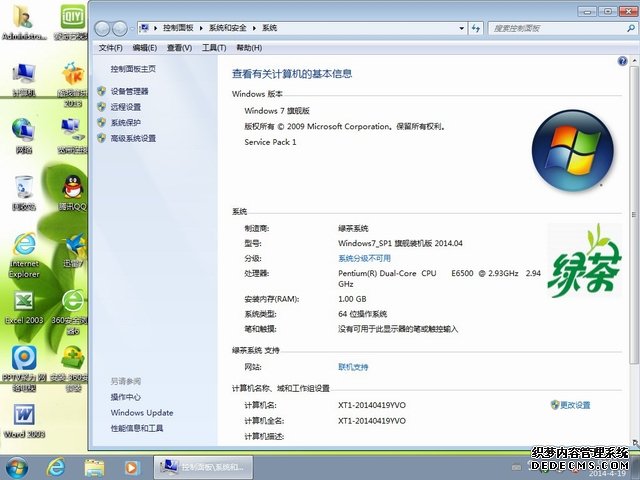
Task: Open the Recycle Bin desktop icon
Action: [24, 193]
